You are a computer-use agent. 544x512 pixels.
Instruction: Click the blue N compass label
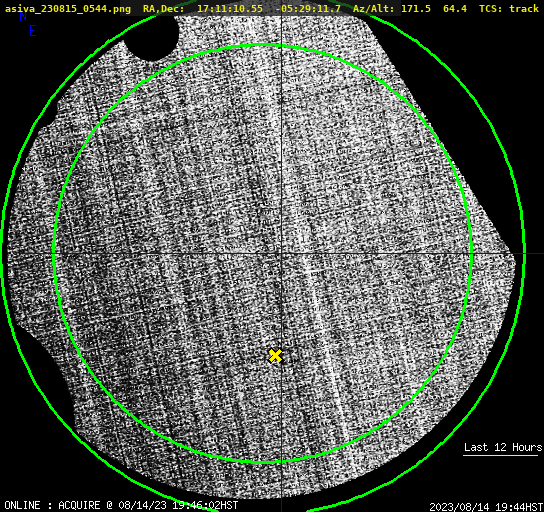(23, 16)
